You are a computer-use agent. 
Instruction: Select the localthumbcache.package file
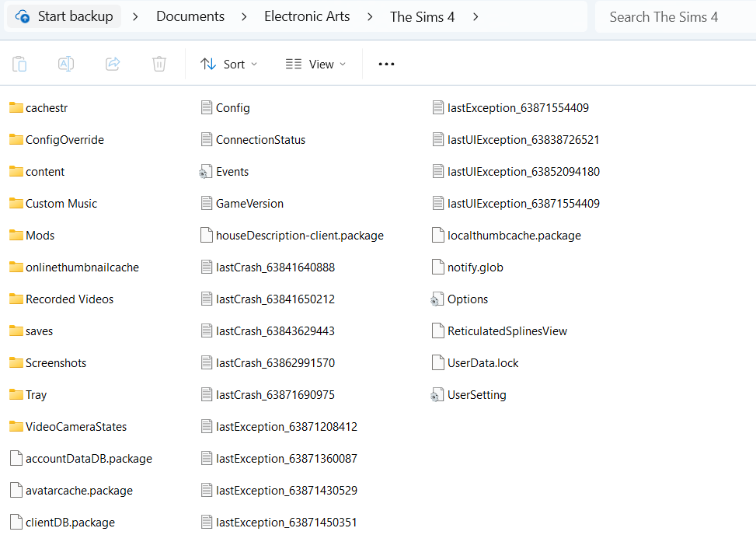pos(514,236)
